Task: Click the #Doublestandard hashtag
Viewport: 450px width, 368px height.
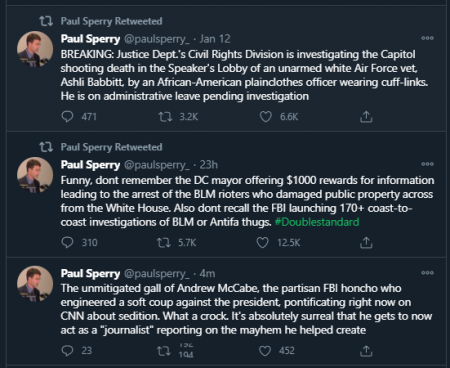Action: tap(317, 222)
